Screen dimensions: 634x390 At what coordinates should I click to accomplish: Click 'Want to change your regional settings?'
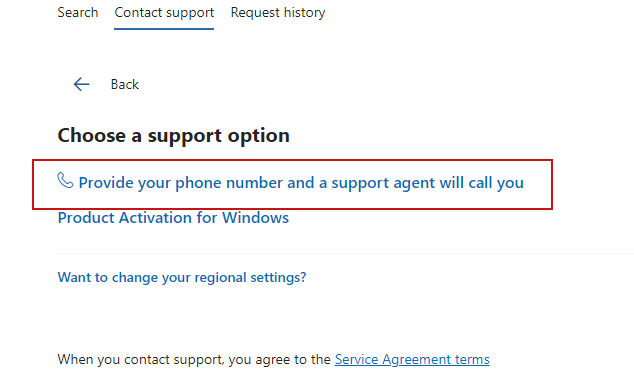(x=182, y=277)
